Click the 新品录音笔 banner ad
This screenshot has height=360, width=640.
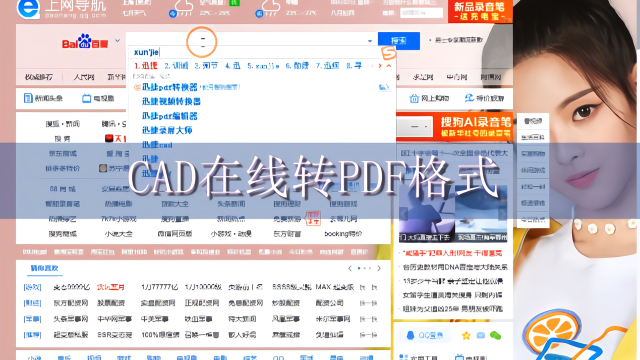point(480,11)
